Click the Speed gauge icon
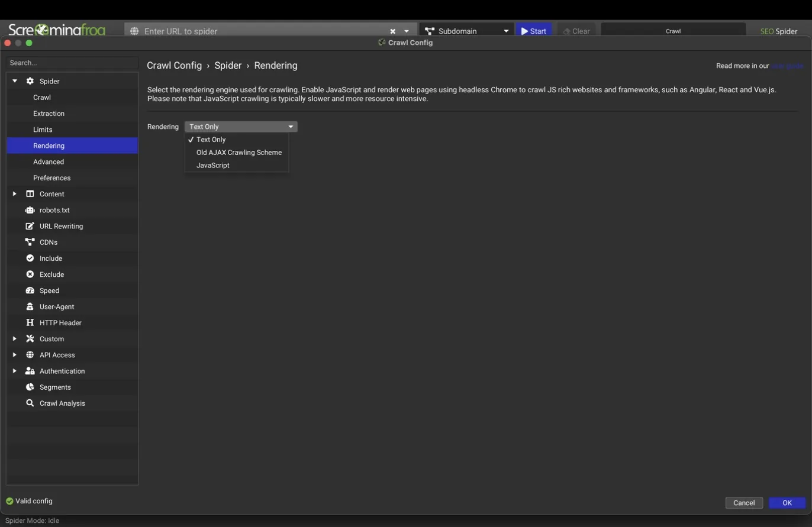 coord(30,290)
